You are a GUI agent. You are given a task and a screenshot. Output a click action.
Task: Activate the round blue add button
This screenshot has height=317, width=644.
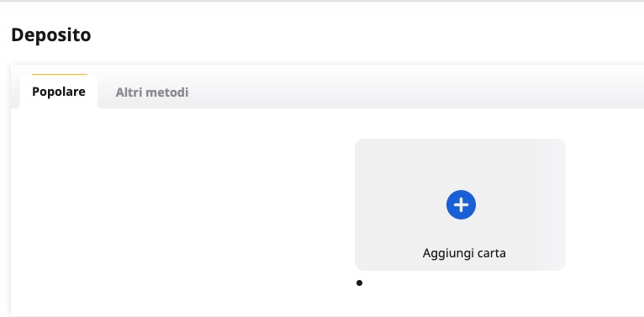(461, 204)
